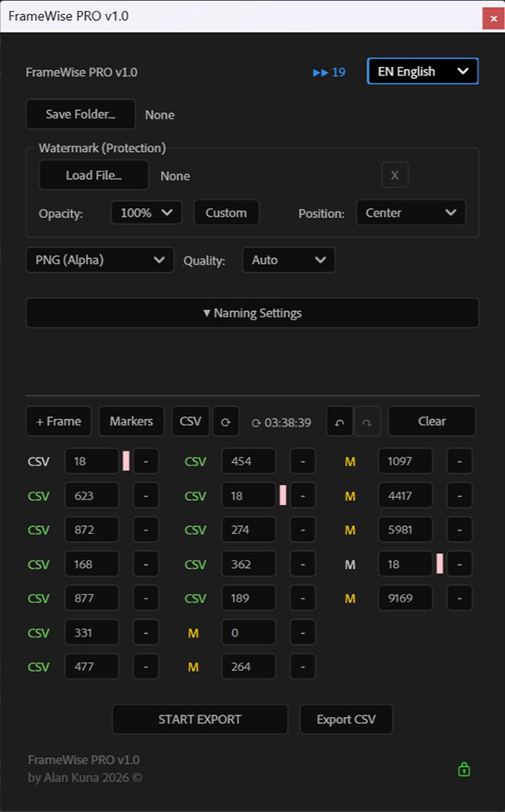Click the 'by Alan Kuna 2026 ©' text

coord(85,778)
